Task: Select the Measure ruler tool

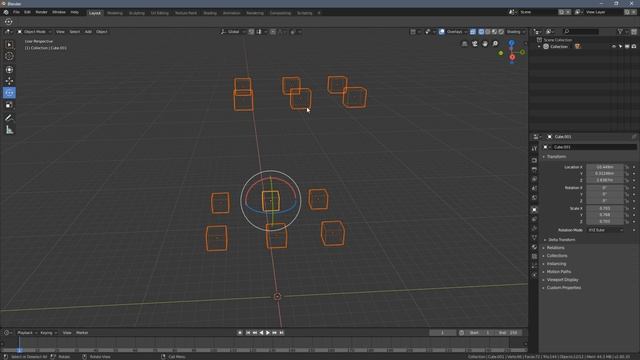Action: (9, 130)
